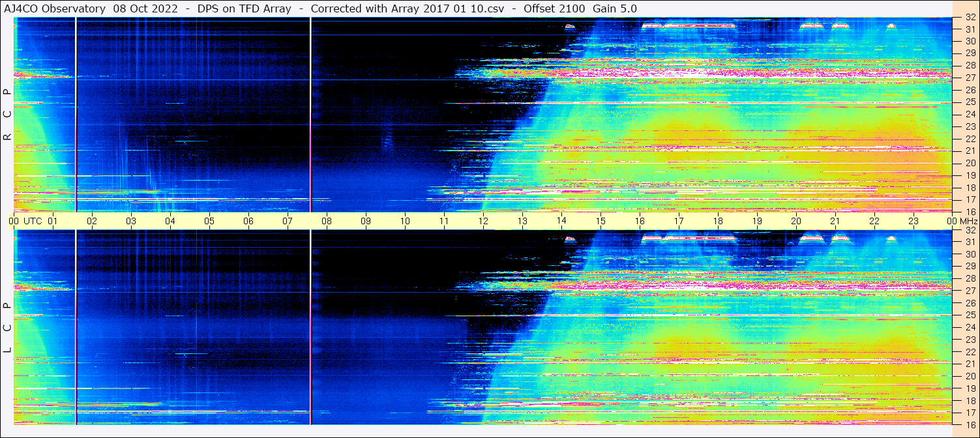This screenshot has width=980, height=438.
Task: Click hour label '03' on time axis
Action: click(131, 221)
